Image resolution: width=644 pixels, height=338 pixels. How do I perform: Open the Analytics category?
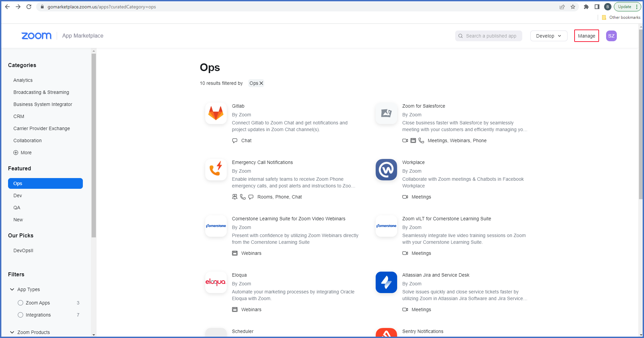coord(23,80)
